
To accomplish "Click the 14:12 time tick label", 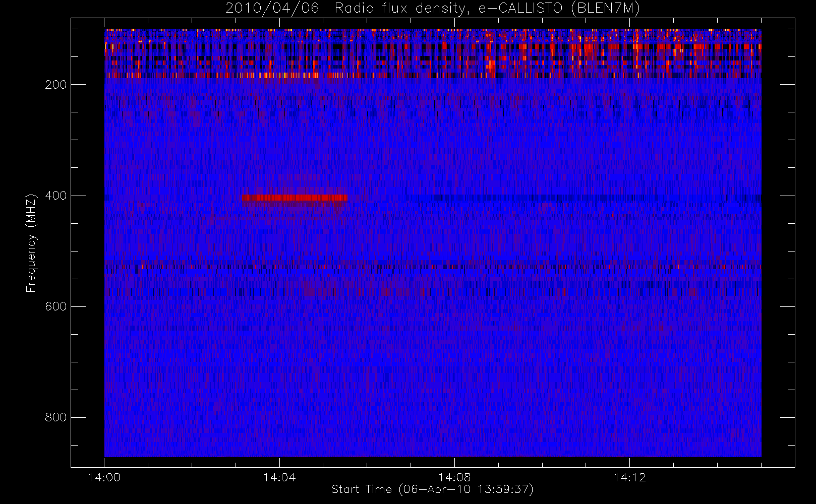I will point(629,477).
